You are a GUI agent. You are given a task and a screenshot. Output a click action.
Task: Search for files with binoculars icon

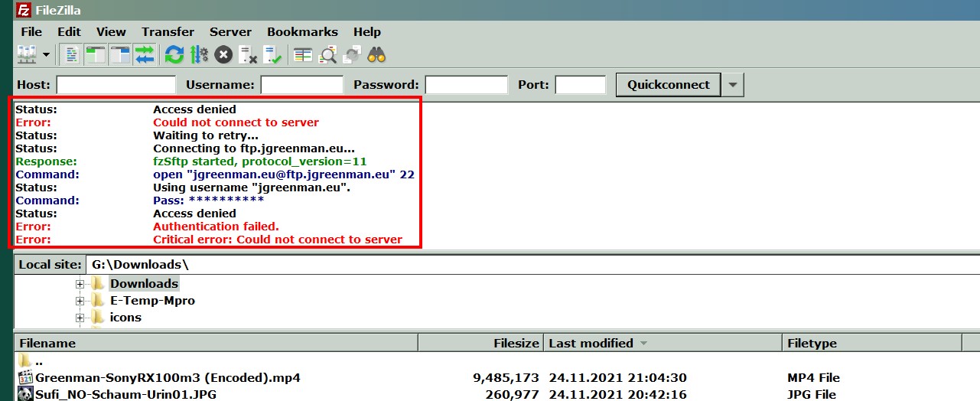(376, 54)
